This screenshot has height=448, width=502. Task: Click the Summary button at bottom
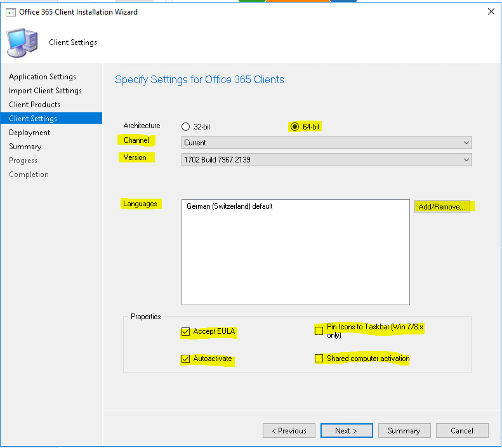tap(404, 431)
